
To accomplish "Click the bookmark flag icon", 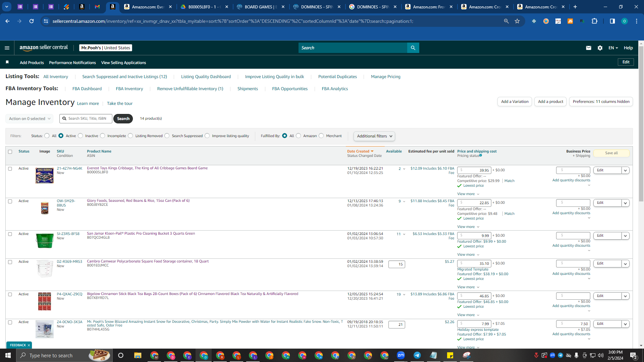I will [7, 62].
